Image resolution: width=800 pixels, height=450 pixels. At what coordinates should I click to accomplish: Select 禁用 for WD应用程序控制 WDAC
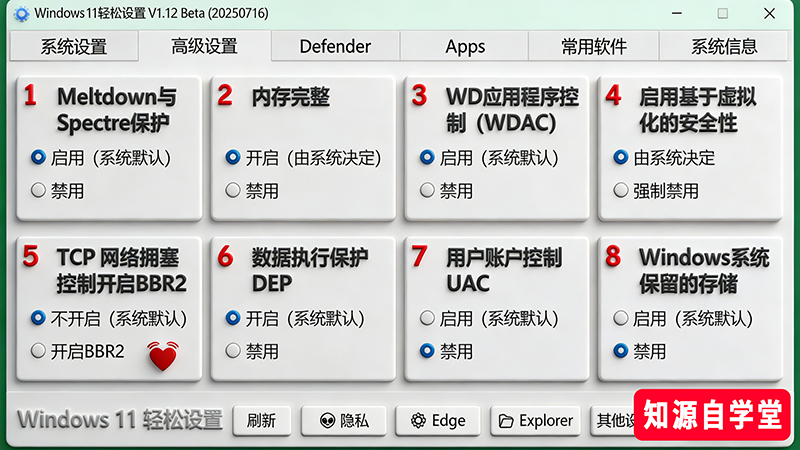[427, 190]
